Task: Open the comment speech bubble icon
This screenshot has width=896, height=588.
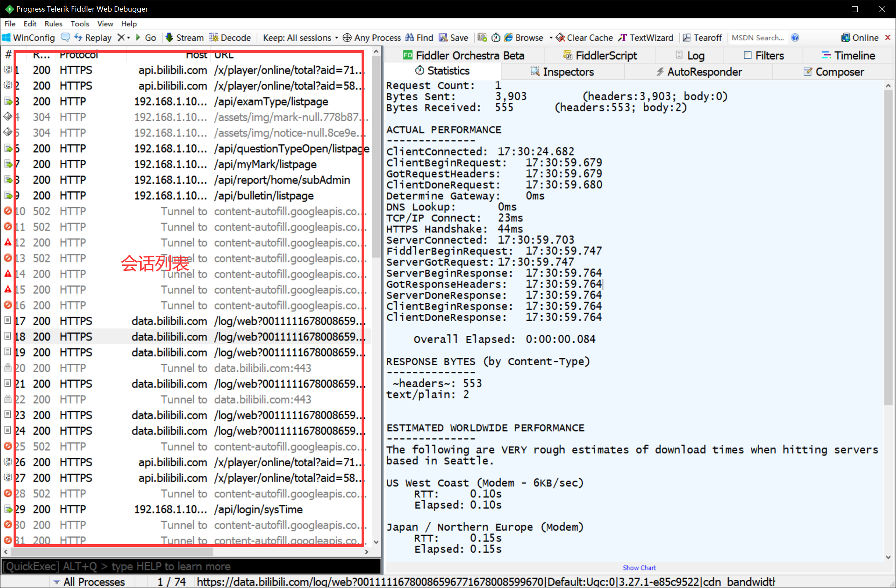Action: 65,37
